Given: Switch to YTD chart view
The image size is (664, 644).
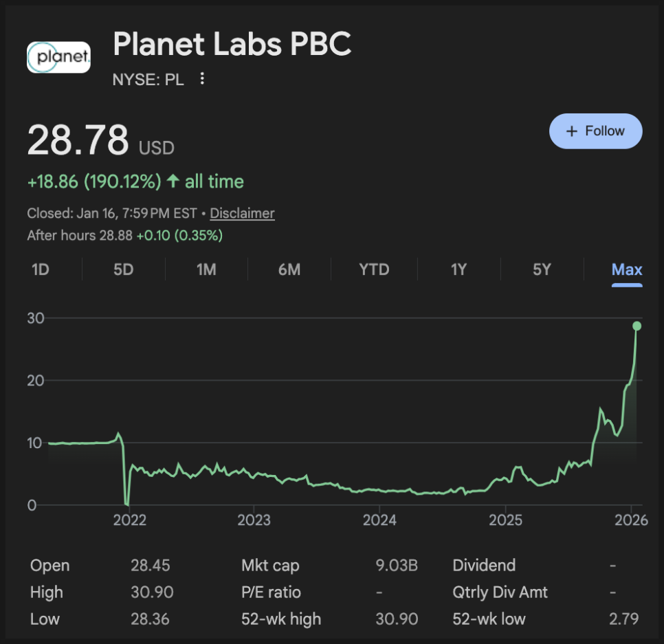Looking at the screenshot, I should pyautogui.click(x=374, y=269).
